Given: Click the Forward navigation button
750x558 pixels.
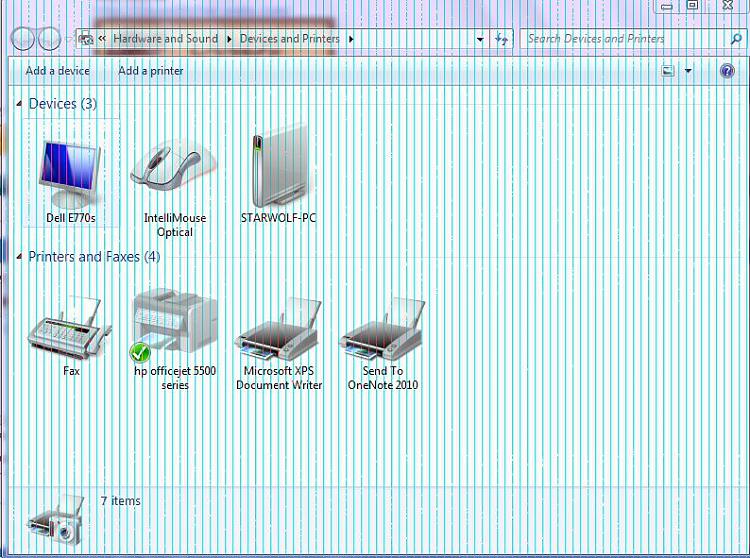Looking at the screenshot, I should click(49, 39).
